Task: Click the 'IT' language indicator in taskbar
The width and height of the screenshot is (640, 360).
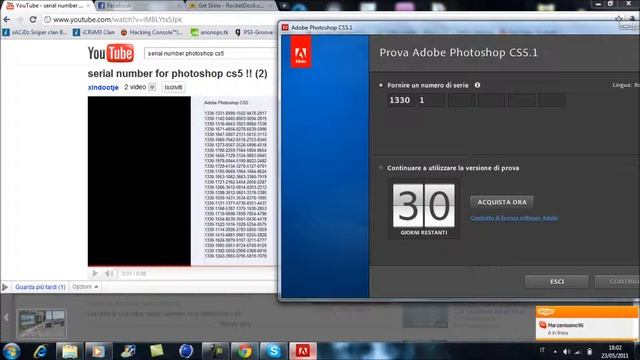Action: coord(542,350)
